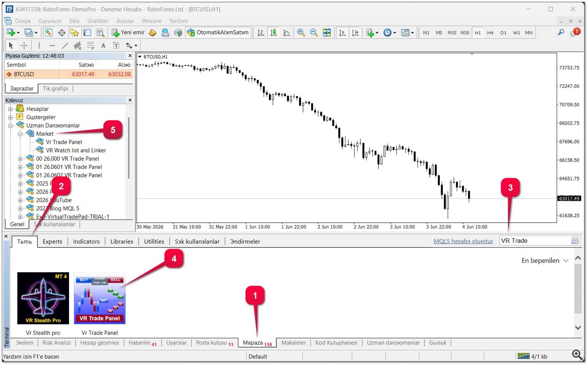Image resolution: width=588 pixels, height=365 pixels.
Task: Open the Pencere menu
Action: [152, 21]
